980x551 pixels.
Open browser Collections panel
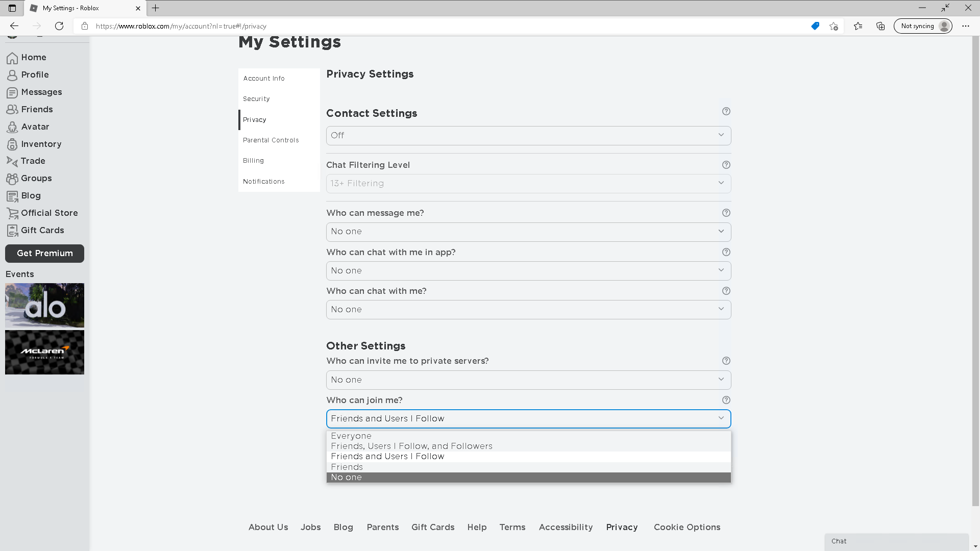coord(880,26)
